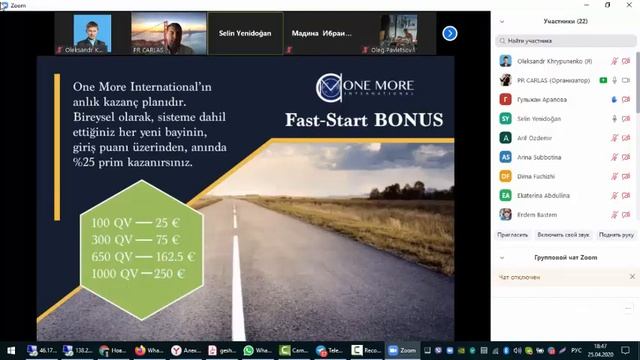Click Erdem Bastem's camera-off icon
This screenshot has height=360, width=640.
[626, 215]
